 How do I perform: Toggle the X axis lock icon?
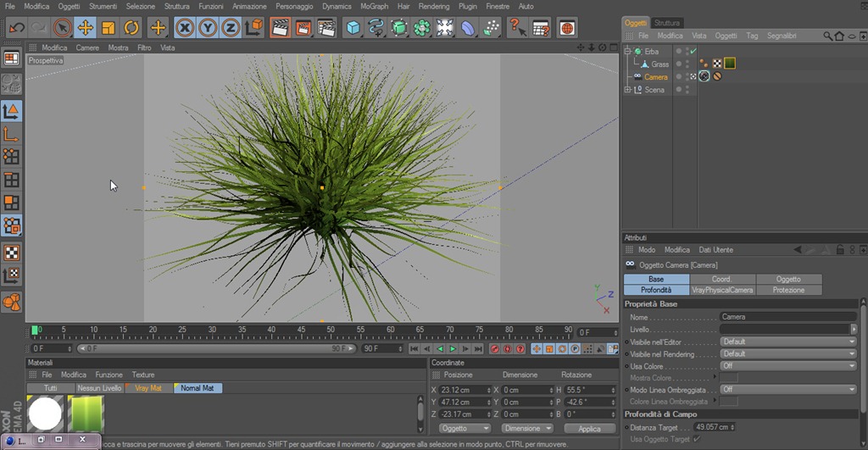[x=185, y=28]
